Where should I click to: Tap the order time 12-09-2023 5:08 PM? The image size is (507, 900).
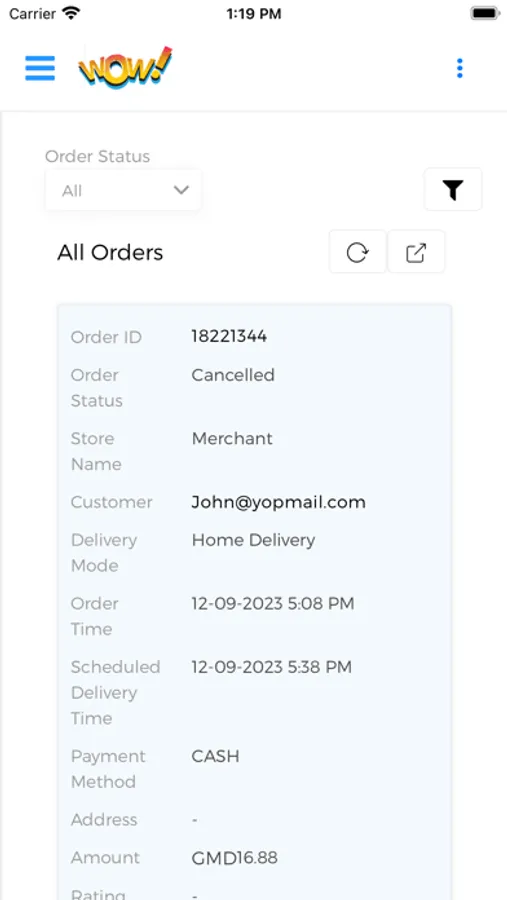coord(273,603)
